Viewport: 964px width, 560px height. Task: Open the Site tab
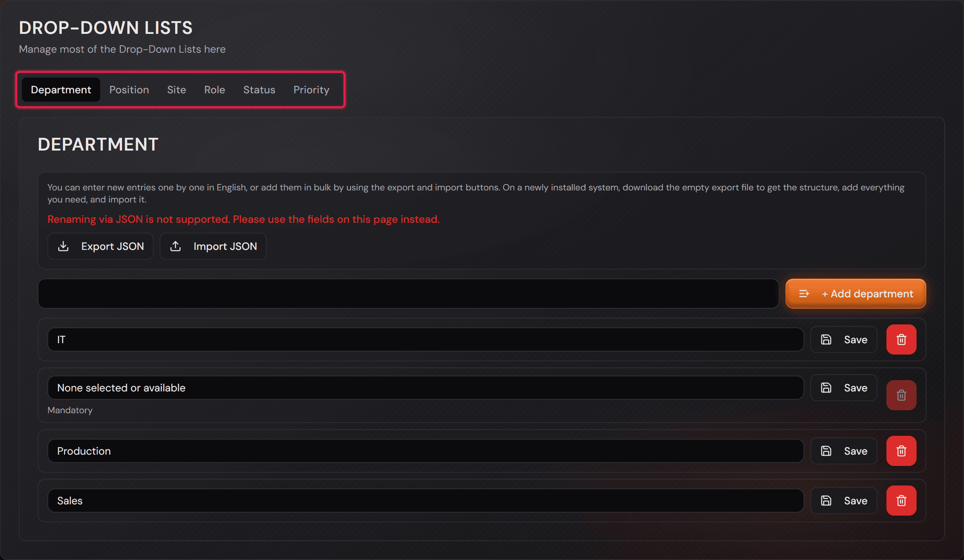[x=176, y=90]
